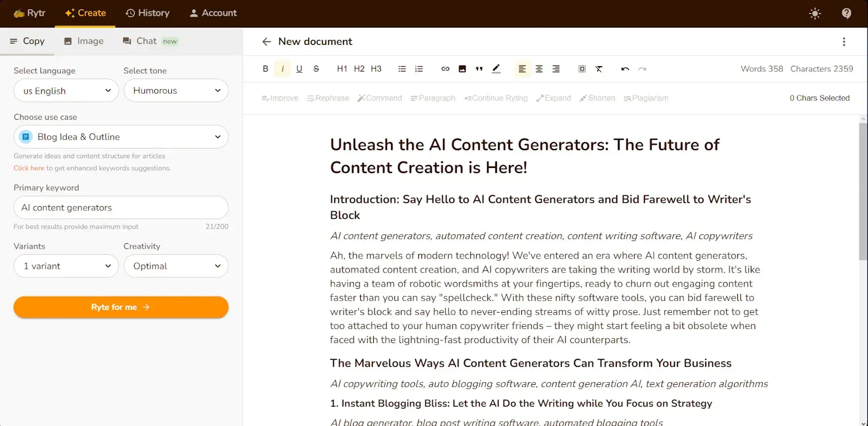Open the Account tab

coord(213,13)
